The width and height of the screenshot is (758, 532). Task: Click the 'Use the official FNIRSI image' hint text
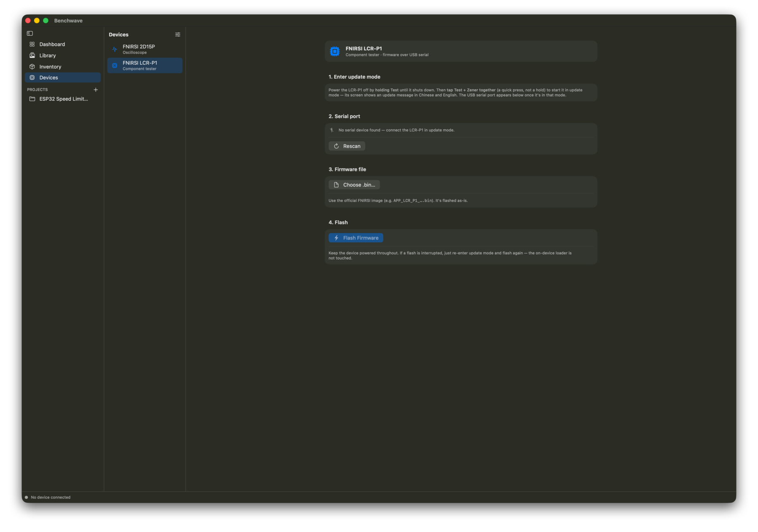pyautogui.click(x=398, y=200)
